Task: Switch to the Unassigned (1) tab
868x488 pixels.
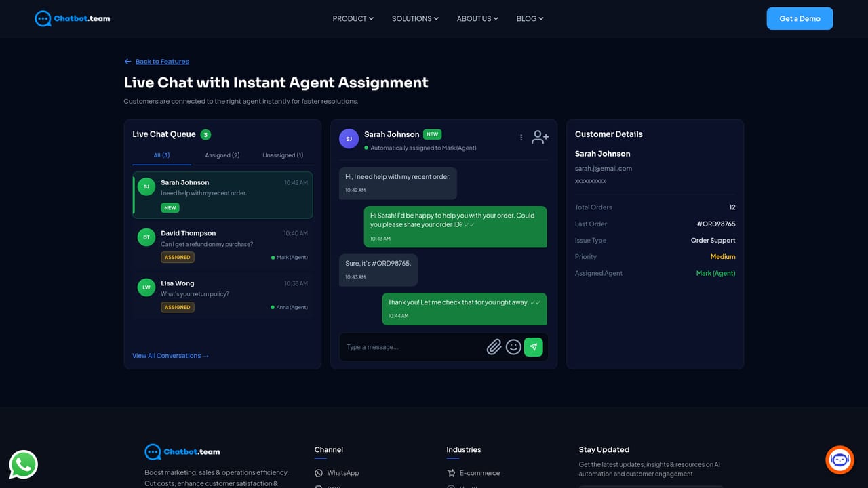Action: pos(283,155)
